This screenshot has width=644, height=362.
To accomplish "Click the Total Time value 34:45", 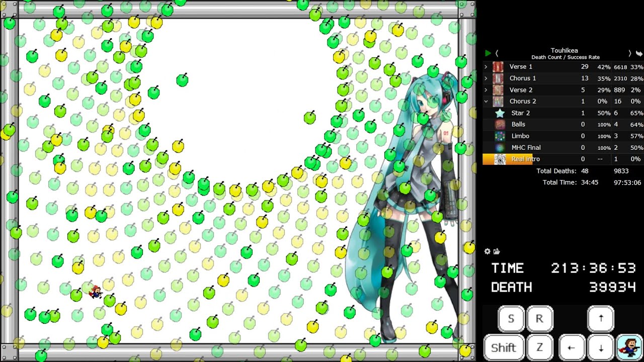I will [590, 183].
